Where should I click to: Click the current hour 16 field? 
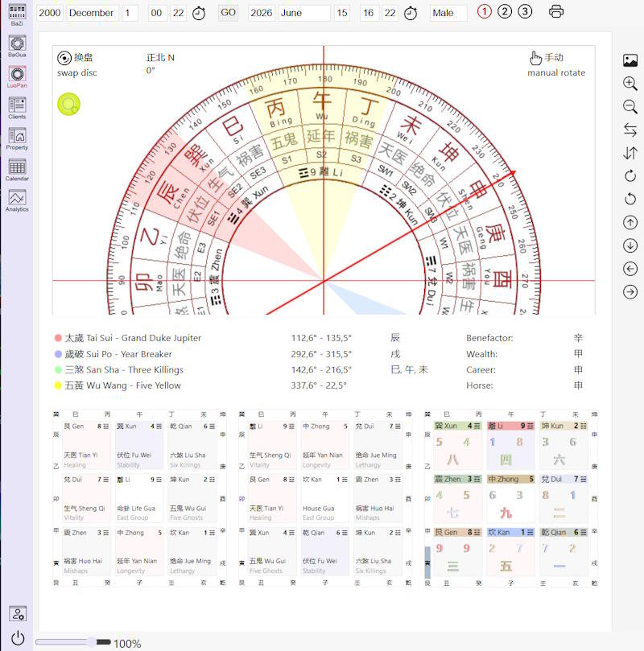(369, 14)
